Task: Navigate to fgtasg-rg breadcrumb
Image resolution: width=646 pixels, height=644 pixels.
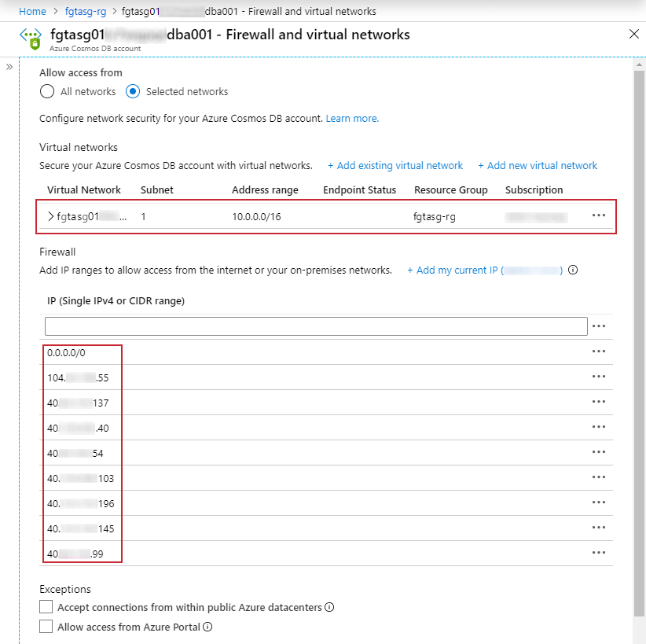Action: tap(86, 11)
